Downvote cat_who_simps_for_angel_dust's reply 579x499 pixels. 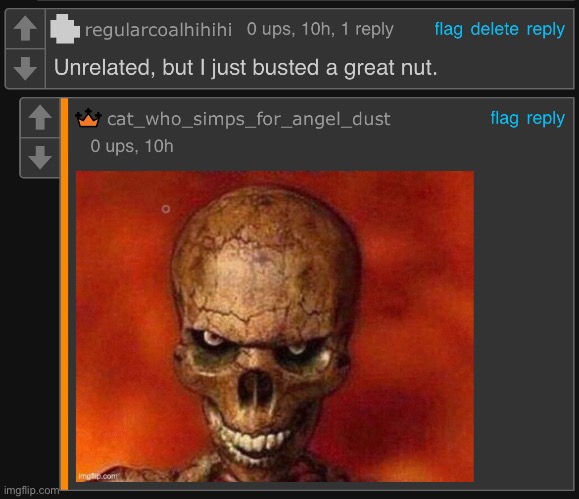(x=40, y=158)
